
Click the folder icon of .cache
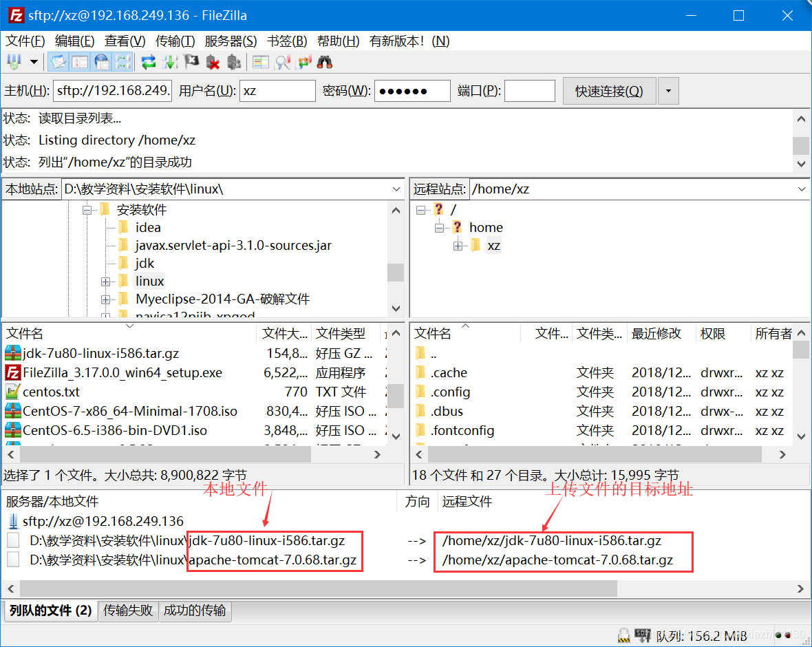(x=420, y=372)
